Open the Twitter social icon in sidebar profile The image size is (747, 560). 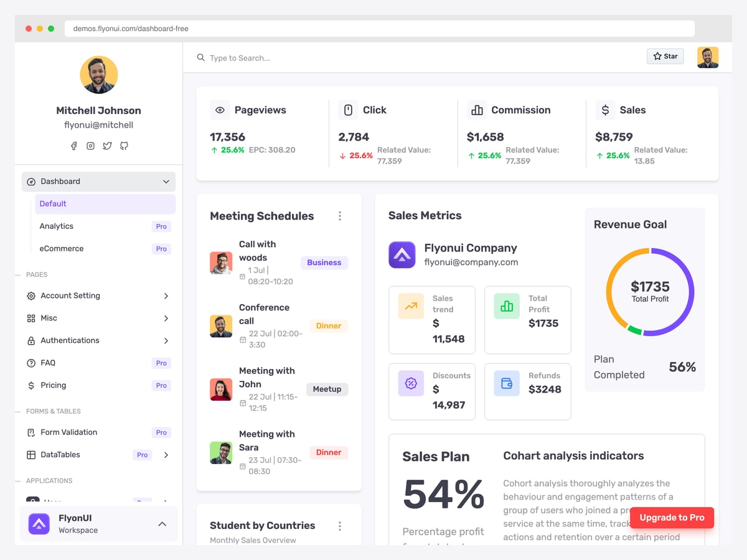tap(107, 146)
